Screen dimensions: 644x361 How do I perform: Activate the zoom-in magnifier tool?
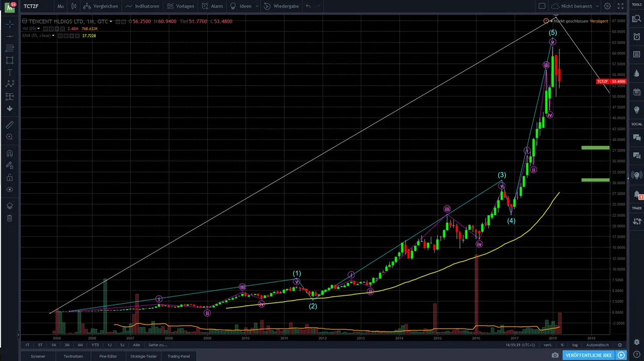click(10, 137)
